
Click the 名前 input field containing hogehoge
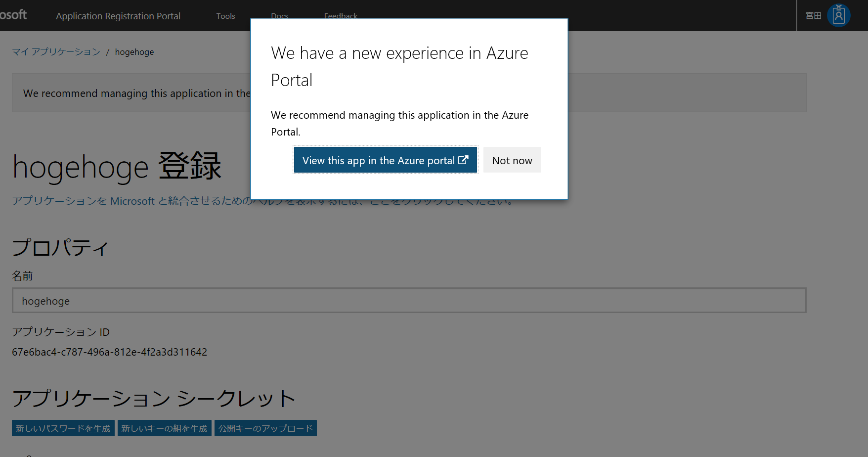[x=409, y=300]
